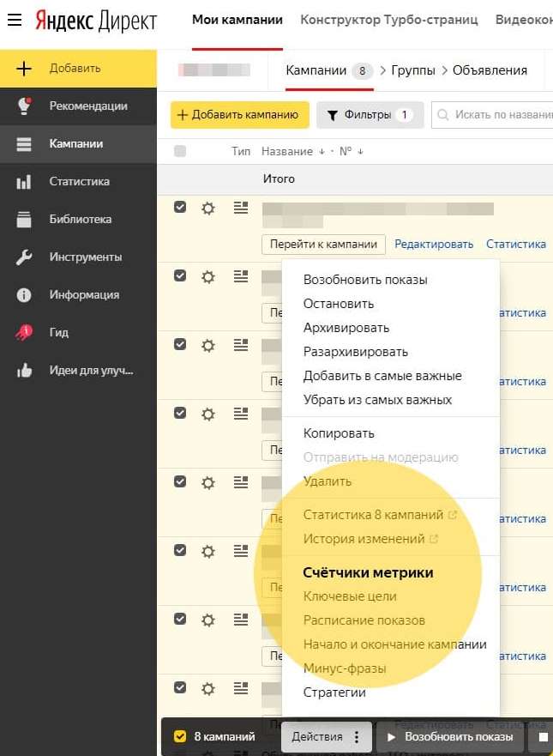Uncheck the seventh campaign's checkbox
Screen dimensions: 553x756
coord(180,619)
